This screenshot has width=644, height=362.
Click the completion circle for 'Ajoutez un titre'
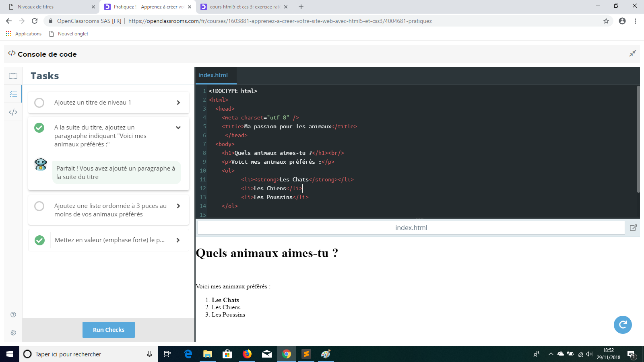pyautogui.click(x=39, y=103)
